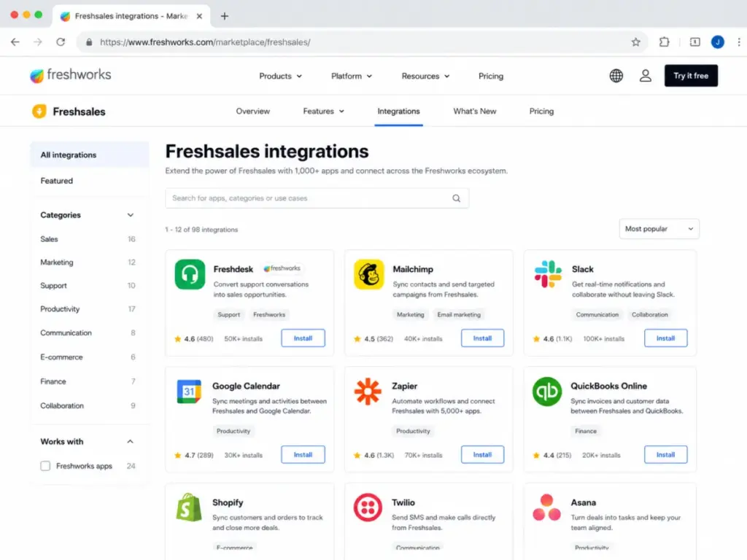The width and height of the screenshot is (747, 560).
Task: Click the search magnifier icon
Action: pos(456,198)
